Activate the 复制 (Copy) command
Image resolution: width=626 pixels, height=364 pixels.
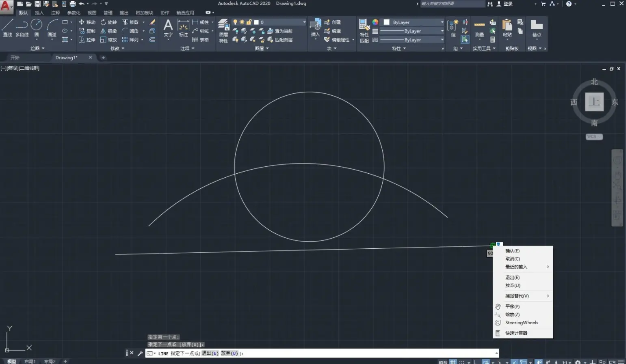click(x=89, y=31)
